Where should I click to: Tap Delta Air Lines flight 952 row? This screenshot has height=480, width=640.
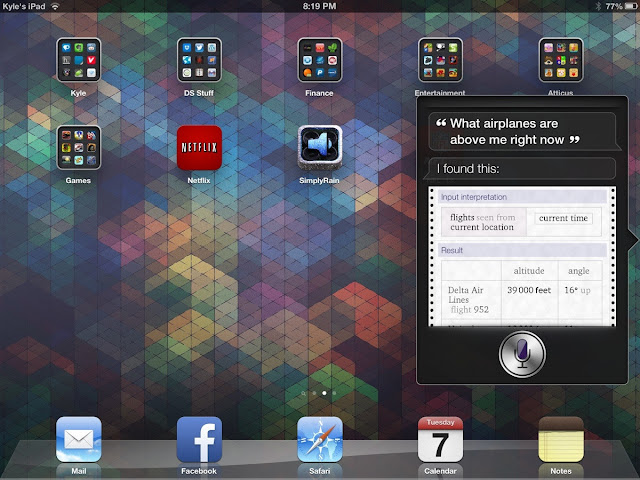pyautogui.click(x=522, y=300)
